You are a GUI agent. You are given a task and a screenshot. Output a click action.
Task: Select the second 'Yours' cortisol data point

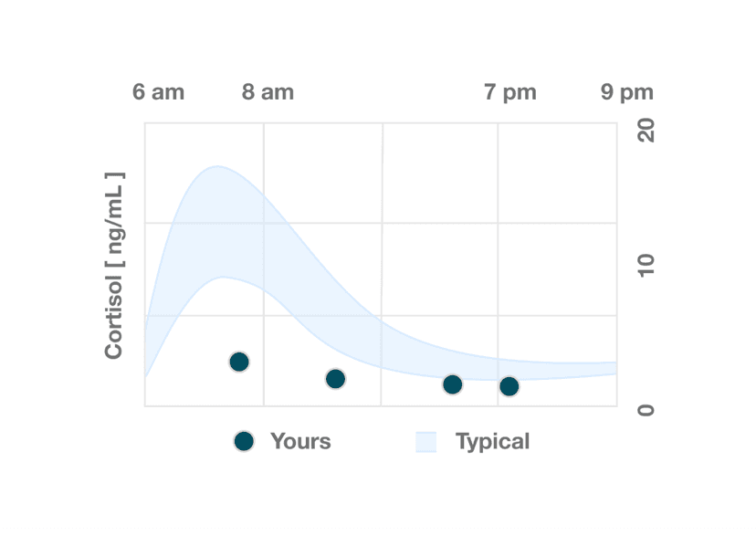335,379
